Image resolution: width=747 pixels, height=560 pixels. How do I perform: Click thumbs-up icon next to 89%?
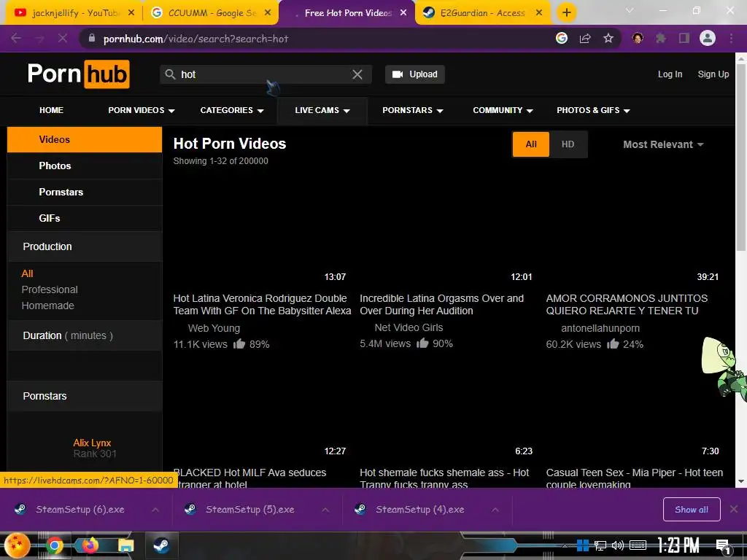[x=239, y=344]
